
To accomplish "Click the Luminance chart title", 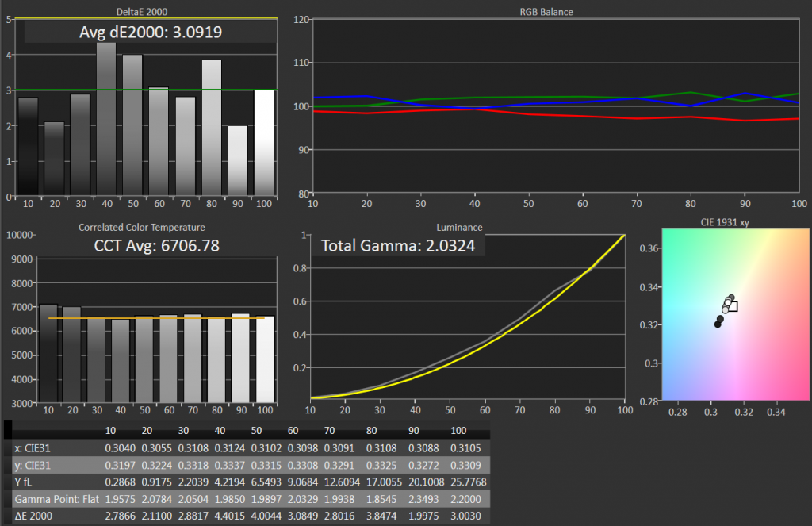I will tap(459, 227).
